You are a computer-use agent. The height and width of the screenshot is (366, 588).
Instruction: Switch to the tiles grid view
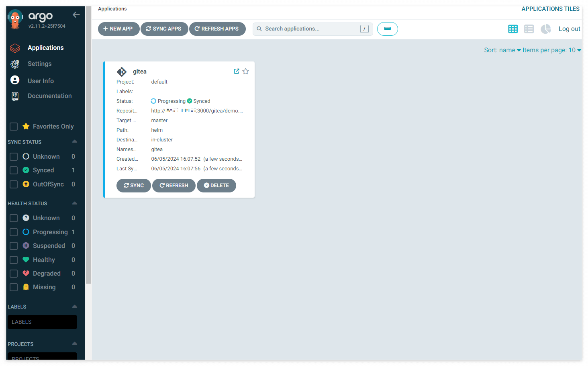click(513, 29)
